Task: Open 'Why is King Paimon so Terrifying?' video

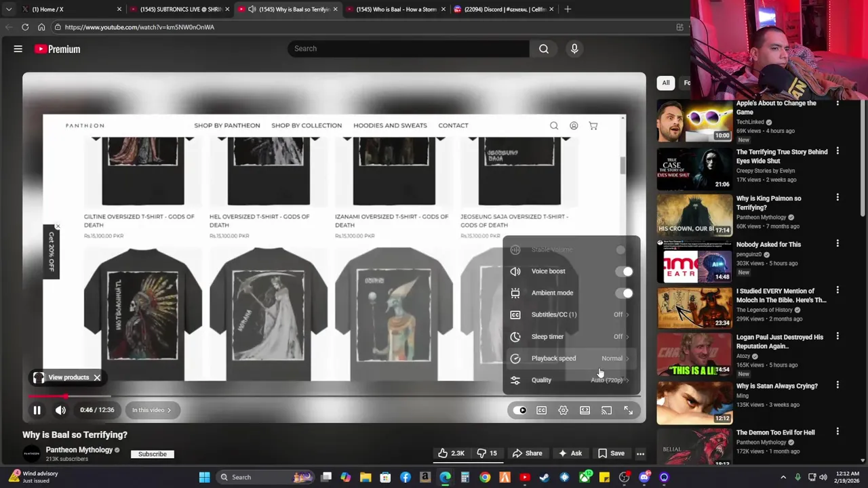Action: pos(694,214)
